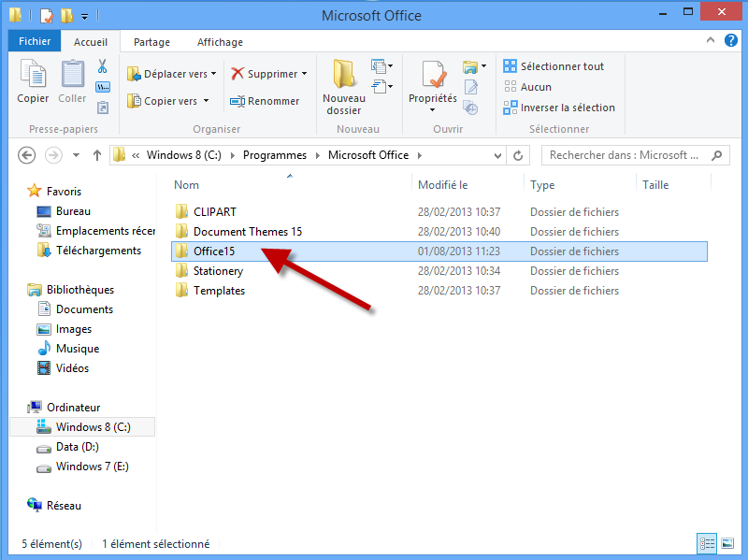
Task: Select the Document Themes 15 folder
Action: (x=248, y=232)
